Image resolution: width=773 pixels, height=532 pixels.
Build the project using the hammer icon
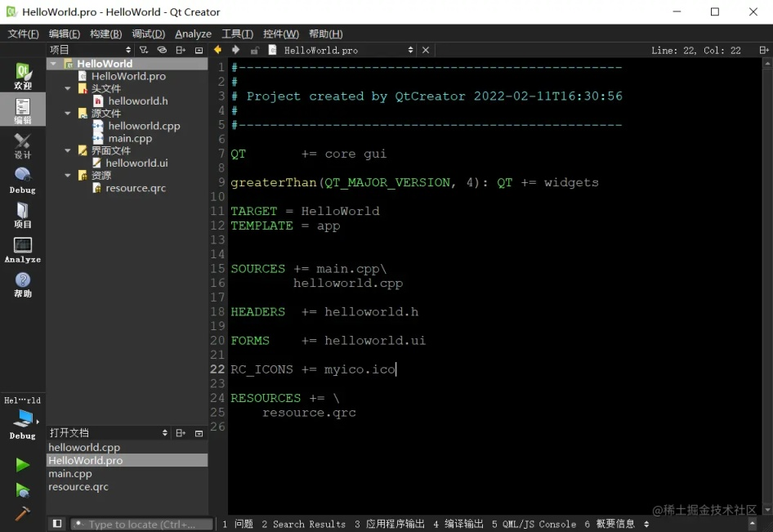(22, 514)
